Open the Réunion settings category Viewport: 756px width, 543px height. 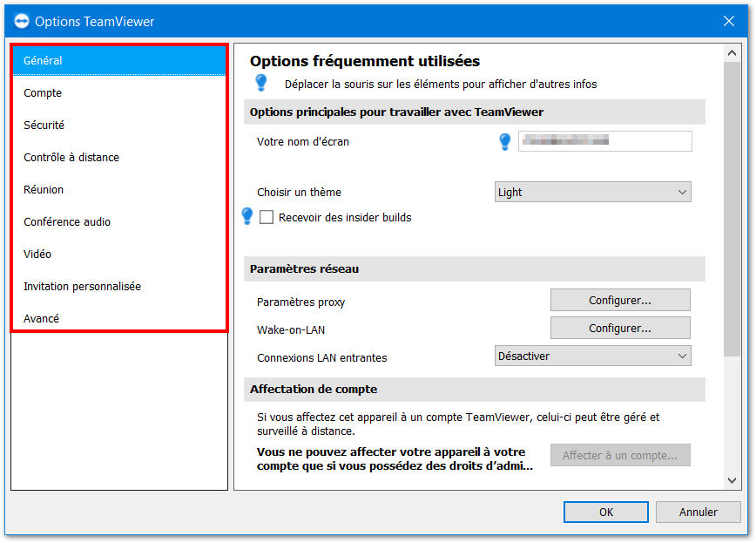tap(119, 190)
